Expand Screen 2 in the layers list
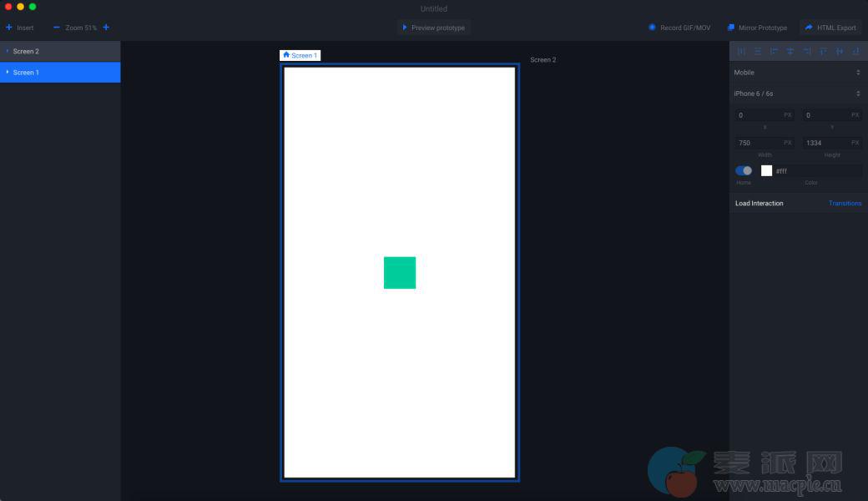This screenshot has height=501, width=868. [8, 52]
